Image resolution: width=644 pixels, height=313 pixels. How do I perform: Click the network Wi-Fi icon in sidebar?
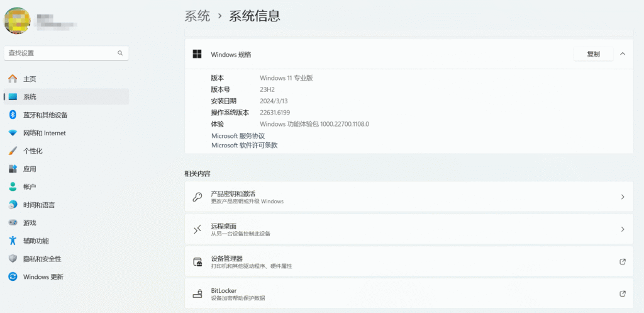(x=13, y=133)
